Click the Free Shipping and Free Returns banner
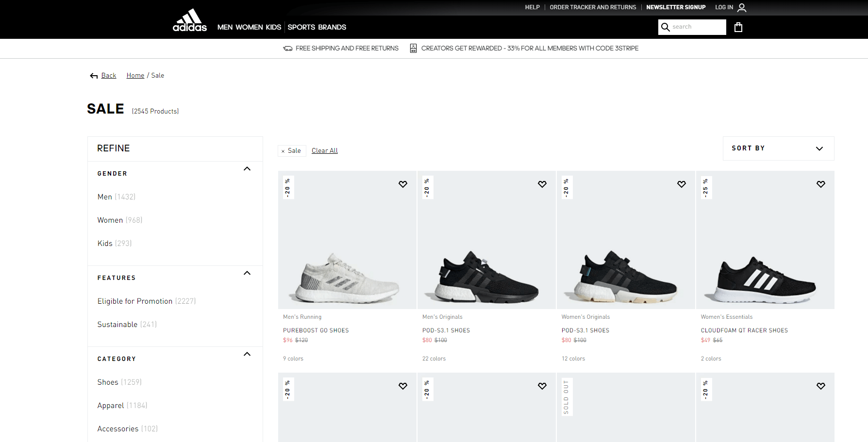The height and width of the screenshot is (442, 868). tap(347, 49)
